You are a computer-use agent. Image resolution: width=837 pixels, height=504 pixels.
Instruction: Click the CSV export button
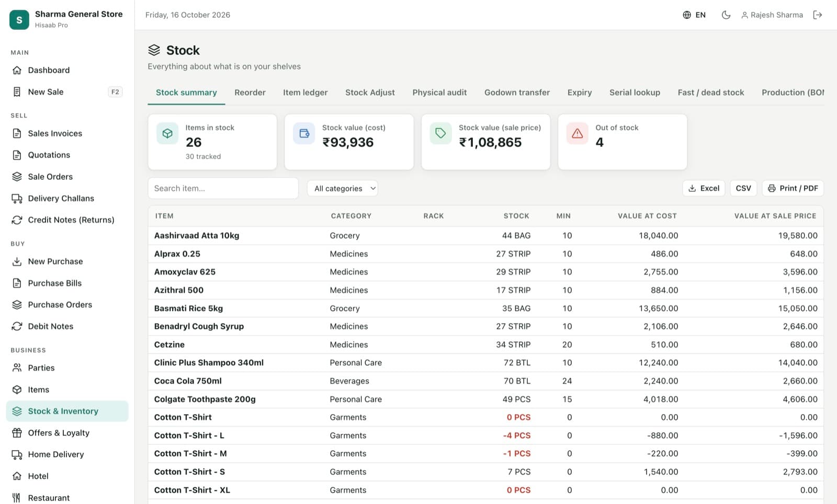[x=743, y=188]
